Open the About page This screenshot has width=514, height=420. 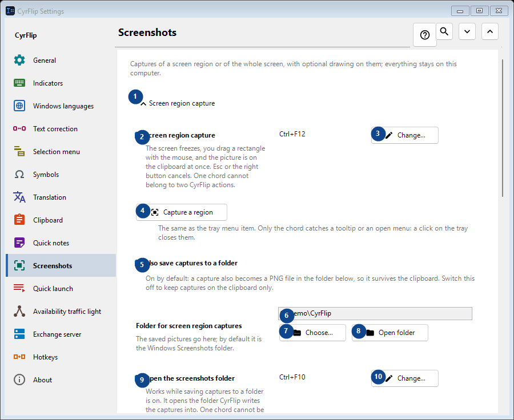point(61,379)
